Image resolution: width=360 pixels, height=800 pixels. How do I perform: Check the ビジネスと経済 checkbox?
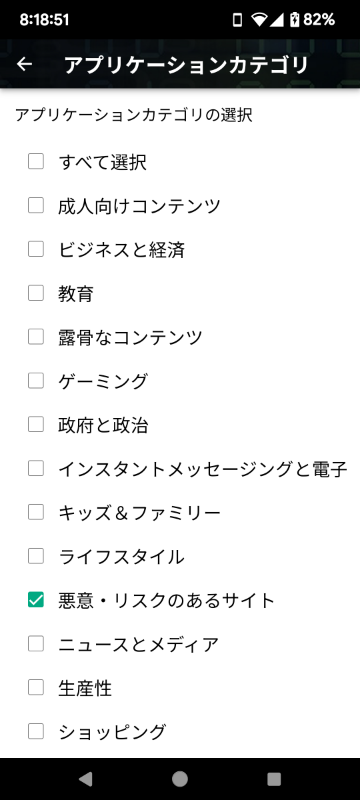point(36,249)
